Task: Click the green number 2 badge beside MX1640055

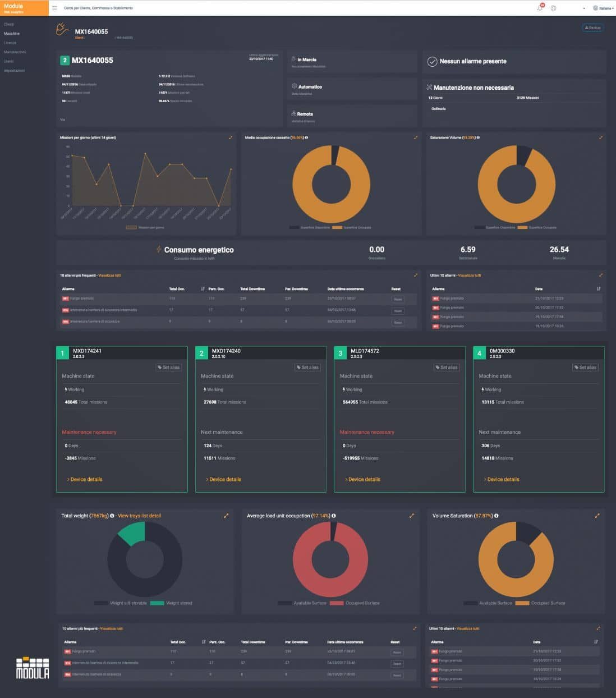Action: tap(65, 60)
